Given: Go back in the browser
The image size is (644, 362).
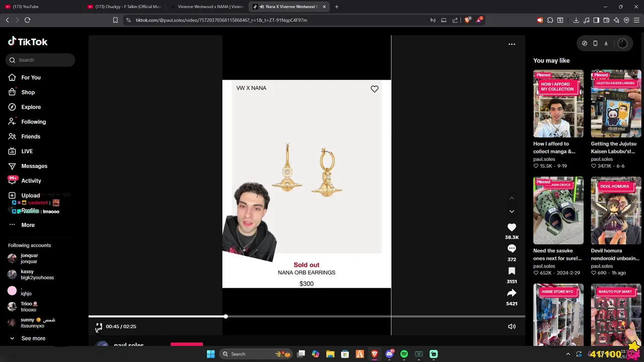Looking at the screenshot, I should [x=7, y=20].
